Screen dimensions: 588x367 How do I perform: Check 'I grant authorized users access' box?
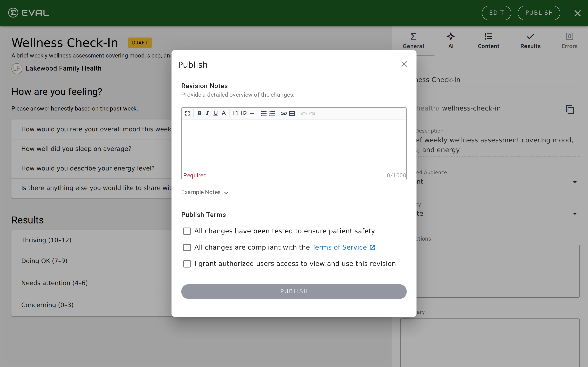187,264
